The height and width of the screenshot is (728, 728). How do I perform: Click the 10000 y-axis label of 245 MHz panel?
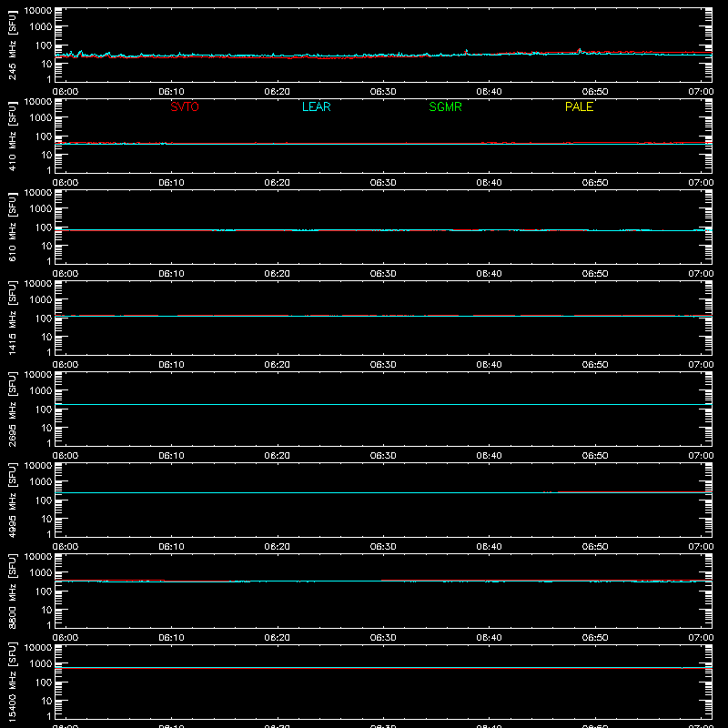pos(38,11)
